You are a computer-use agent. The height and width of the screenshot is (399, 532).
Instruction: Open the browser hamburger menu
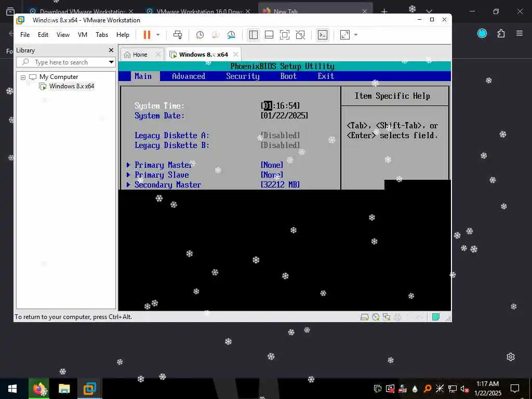point(520,33)
